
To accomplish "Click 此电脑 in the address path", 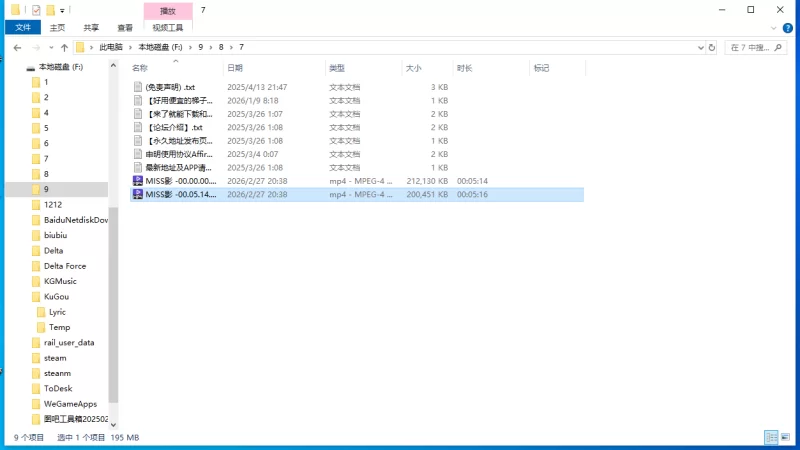I will (111, 47).
